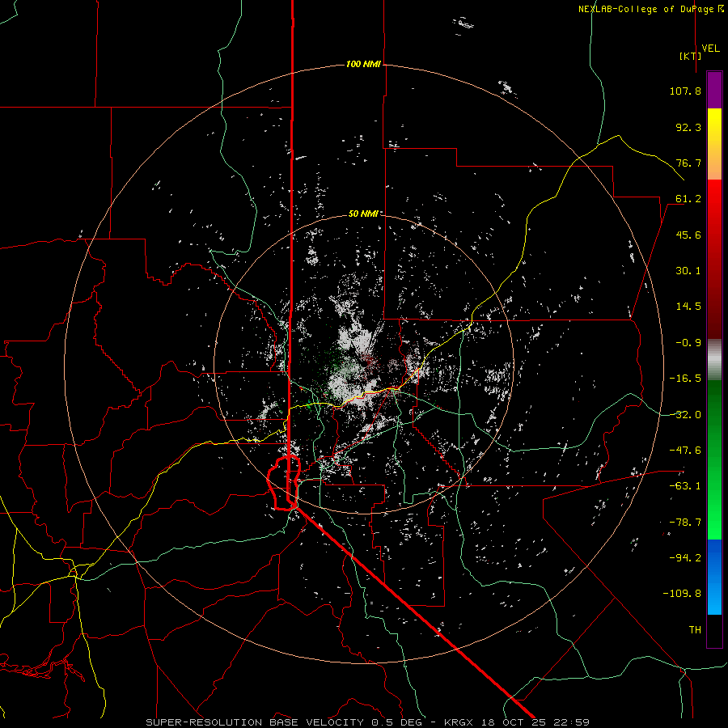The image size is (728, 728).
Task: Click the 107.8 legend value
Action: pos(685,91)
